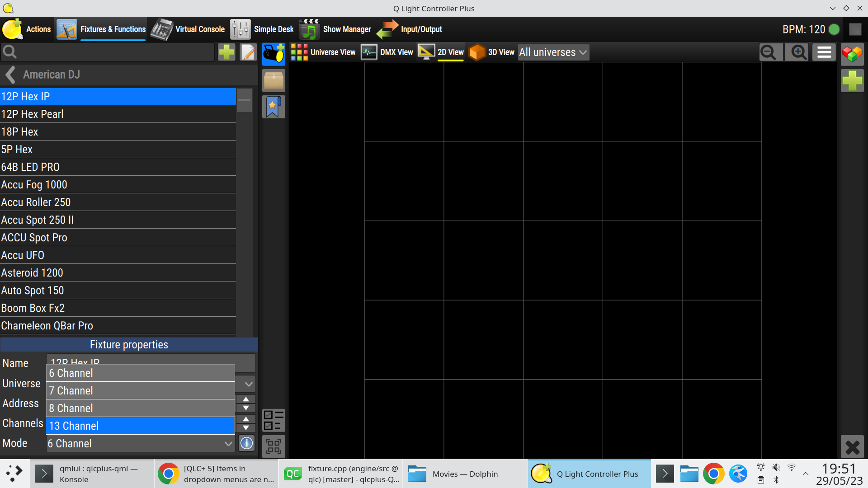Toggle the channel list checkbox tool
The image size is (868, 488).
coord(273,420)
